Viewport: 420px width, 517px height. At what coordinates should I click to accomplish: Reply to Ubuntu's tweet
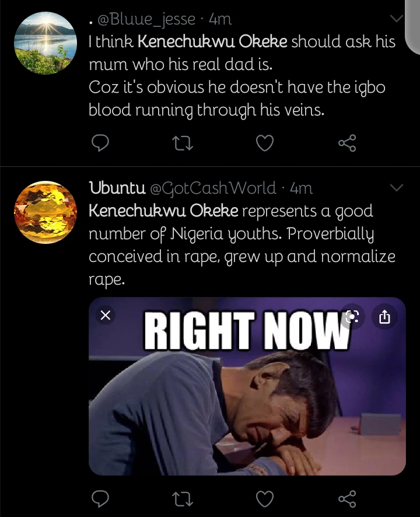(101, 498)
